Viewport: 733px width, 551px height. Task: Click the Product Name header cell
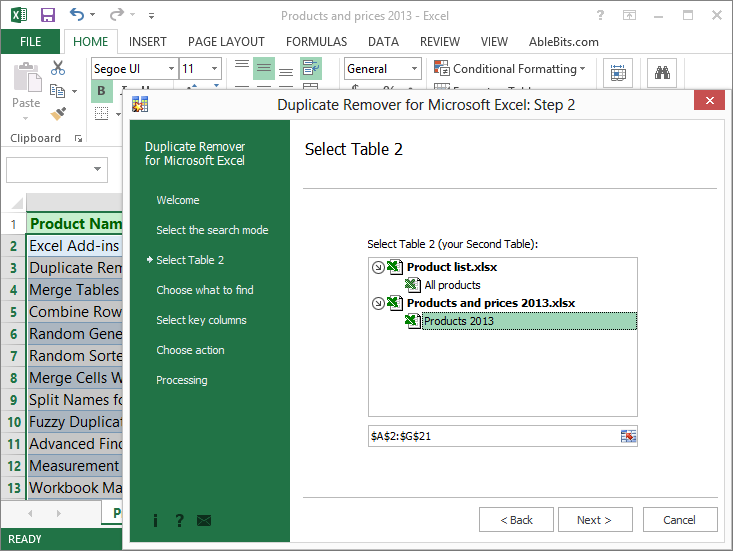coord(75,224)
